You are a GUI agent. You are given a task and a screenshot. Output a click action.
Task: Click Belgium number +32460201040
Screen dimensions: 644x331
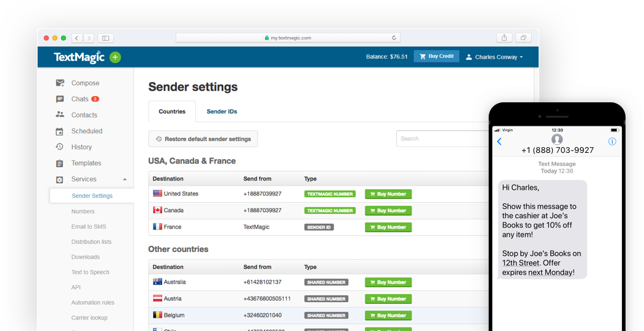263,316
